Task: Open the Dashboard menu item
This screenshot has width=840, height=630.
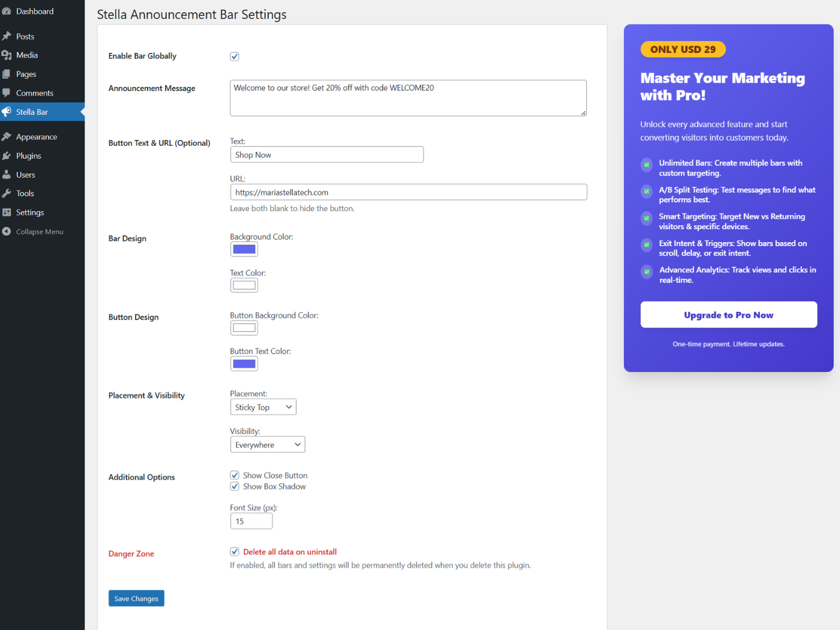Action: coord(34,10)
